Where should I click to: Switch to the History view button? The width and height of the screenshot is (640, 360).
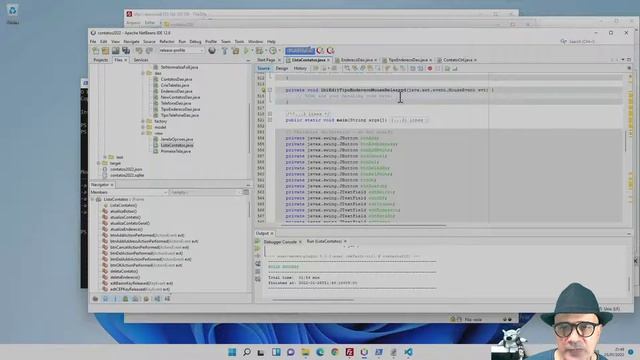(300, 69)
